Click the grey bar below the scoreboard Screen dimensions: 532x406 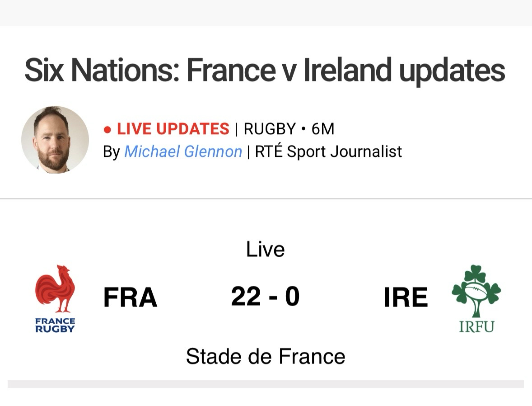pos(266,384)
